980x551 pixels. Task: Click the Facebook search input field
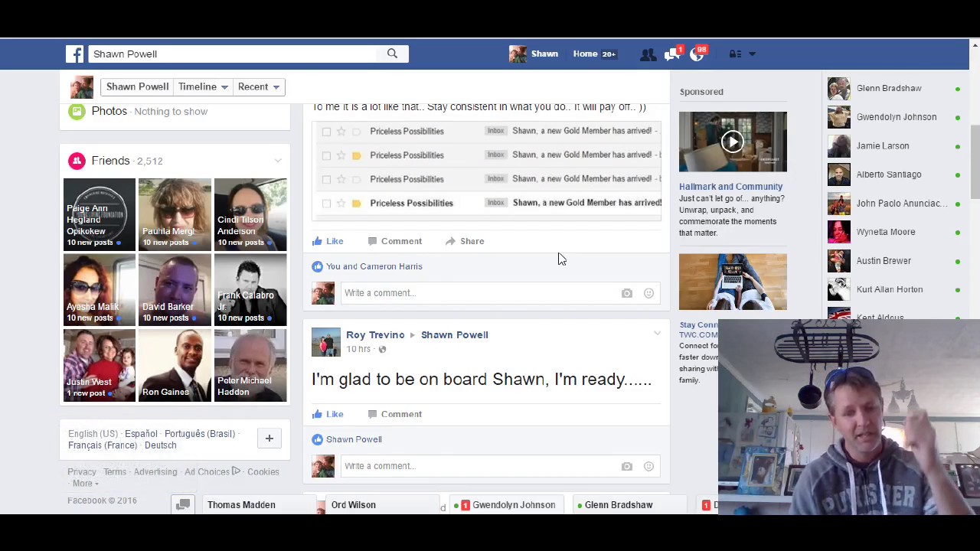point(233,54)
